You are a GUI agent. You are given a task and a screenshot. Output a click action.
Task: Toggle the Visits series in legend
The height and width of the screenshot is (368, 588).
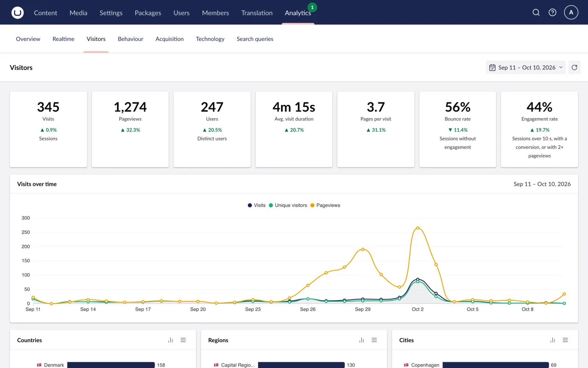257,205
